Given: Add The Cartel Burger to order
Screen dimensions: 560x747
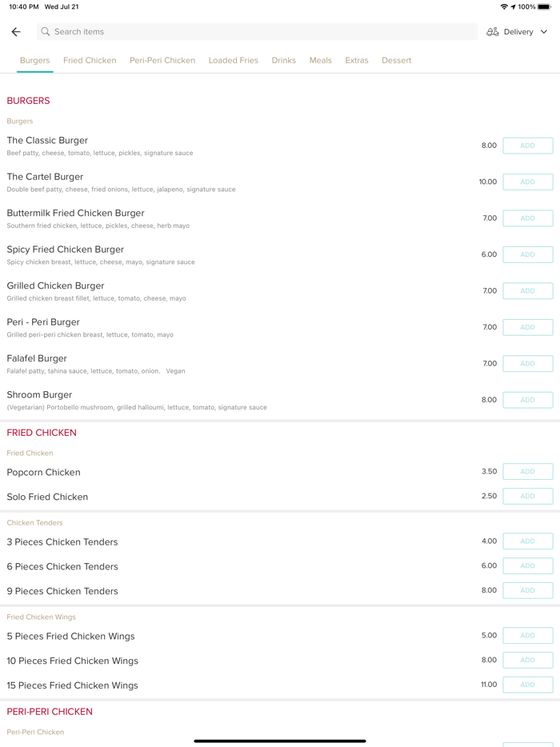Looking at the screenshot, I should tap(527, 182).
